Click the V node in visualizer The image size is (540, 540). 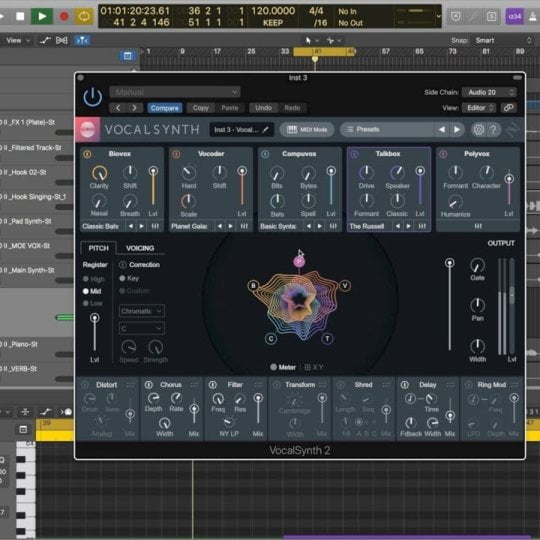click(345, 285)
